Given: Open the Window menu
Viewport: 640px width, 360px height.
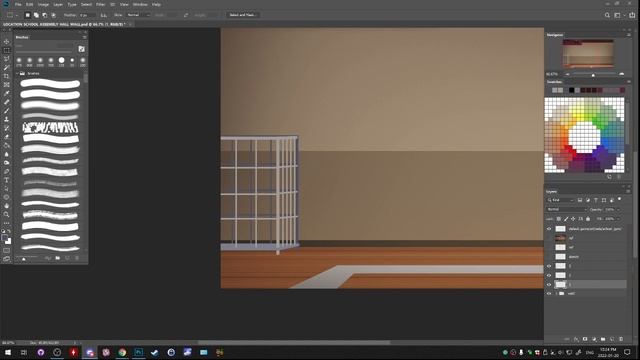Looking at the screenshot, I should 140,4.
